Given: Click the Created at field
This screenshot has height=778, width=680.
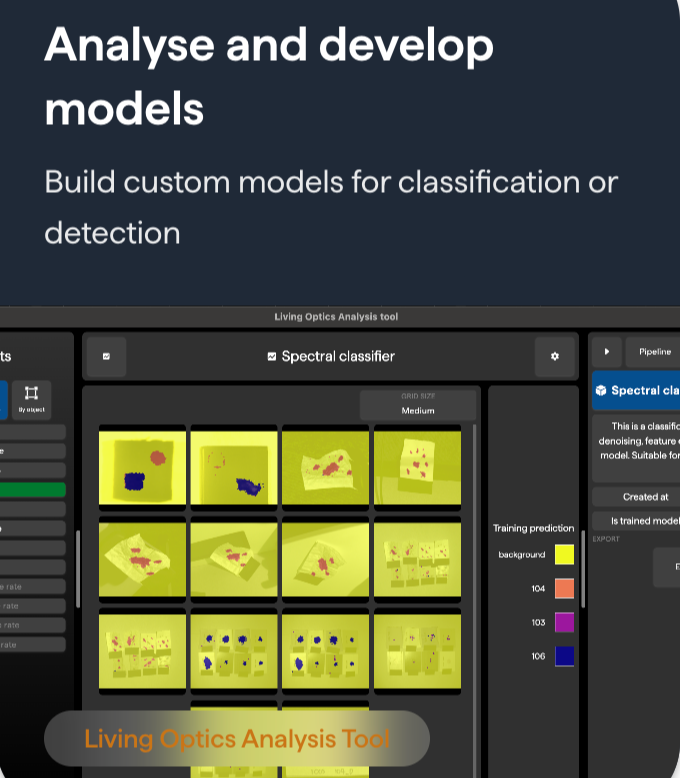Looking at the screenshot, I should 636,497.
